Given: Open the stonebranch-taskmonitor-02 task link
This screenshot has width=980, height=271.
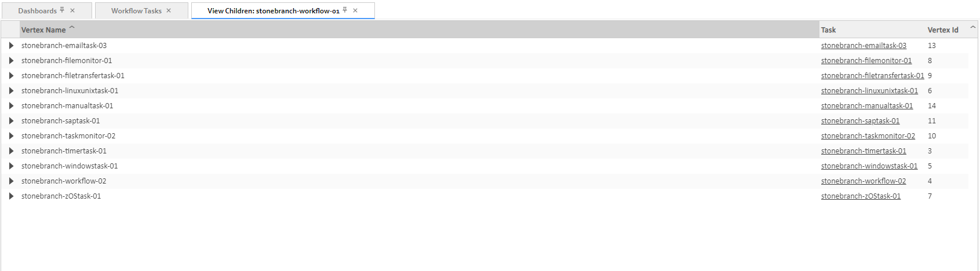Looking at the screenshot, I should 868,136.
